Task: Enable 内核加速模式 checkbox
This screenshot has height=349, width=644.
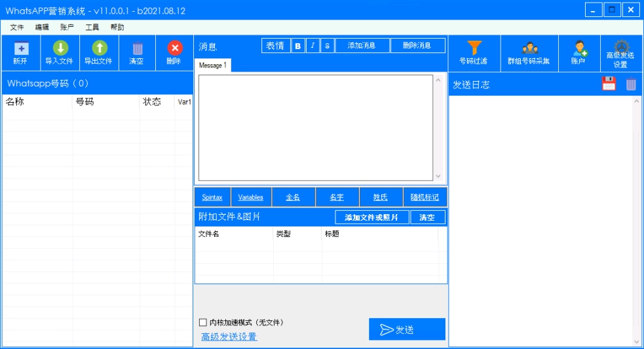Action: click(x=203, y=322)
